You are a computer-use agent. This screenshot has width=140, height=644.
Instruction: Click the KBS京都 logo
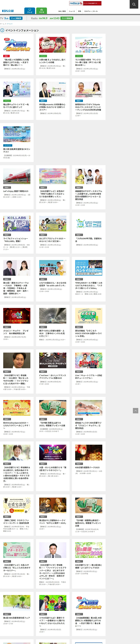[8, 11]
